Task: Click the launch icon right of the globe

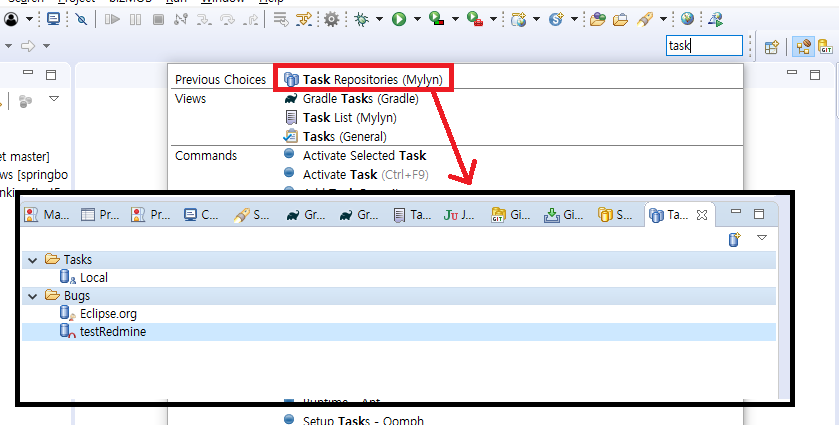Action: pyautogui.click(x=715, y=20)
